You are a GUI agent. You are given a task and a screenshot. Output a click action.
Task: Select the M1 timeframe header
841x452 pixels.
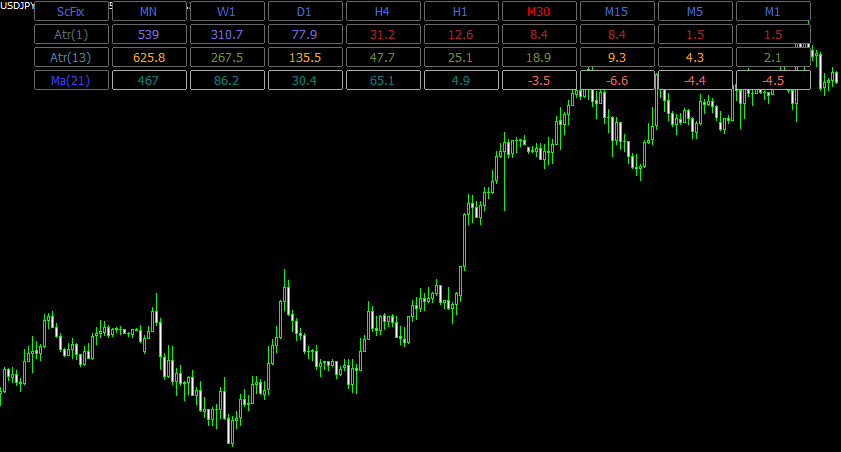click(773, 11)
